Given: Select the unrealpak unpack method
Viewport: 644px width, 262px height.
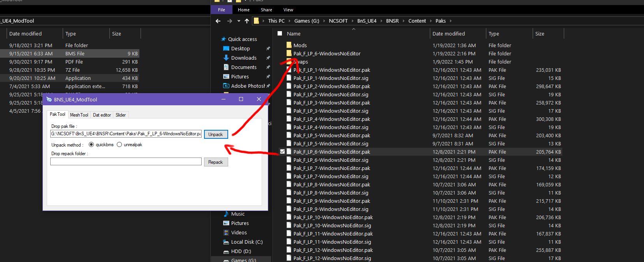Looking at the screenshot, I should 119,145.
